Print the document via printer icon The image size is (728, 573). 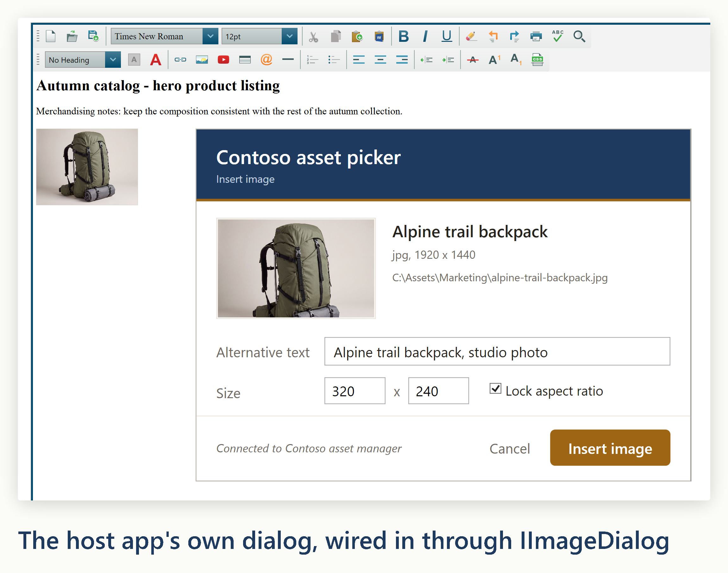point(536,36)
